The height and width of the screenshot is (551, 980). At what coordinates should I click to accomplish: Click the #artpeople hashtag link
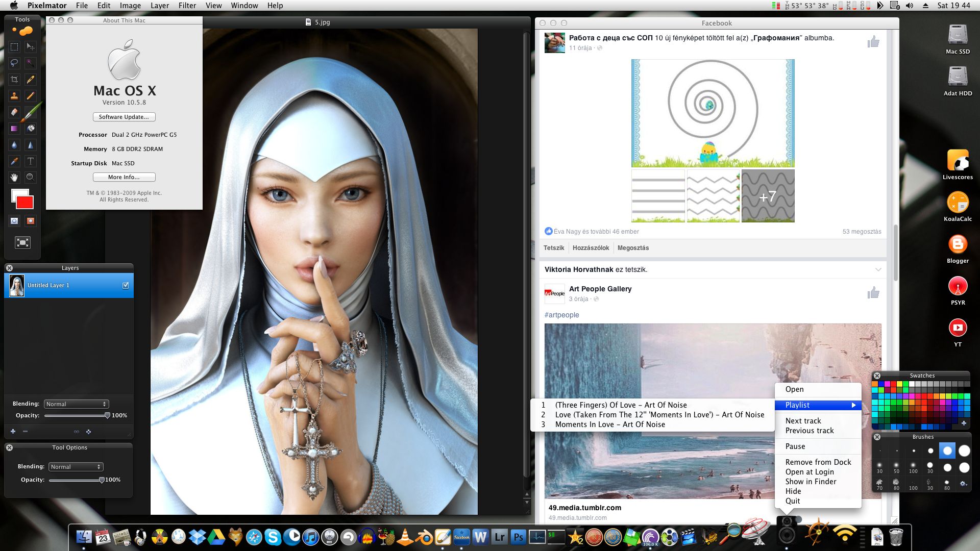click(561, 315)
